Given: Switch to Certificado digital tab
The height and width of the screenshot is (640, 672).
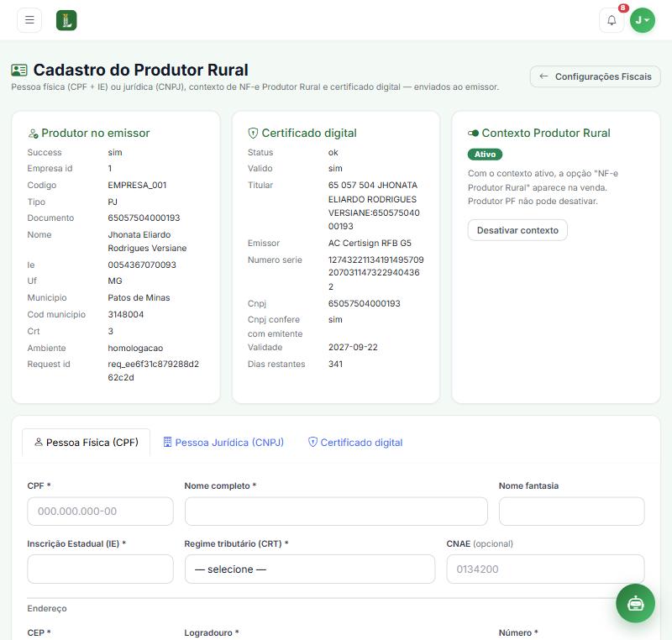Looking at the screenshot, I should [x=355, y=443].
